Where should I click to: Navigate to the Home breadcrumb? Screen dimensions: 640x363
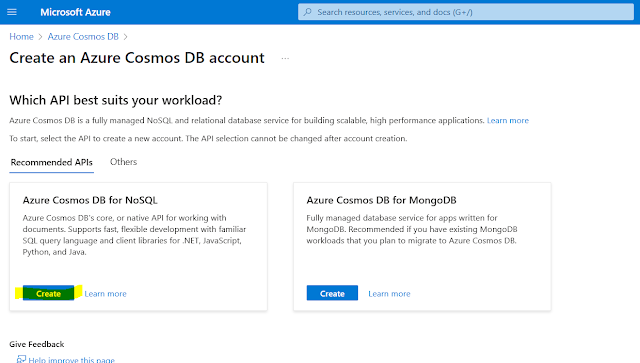click(21, 37)
